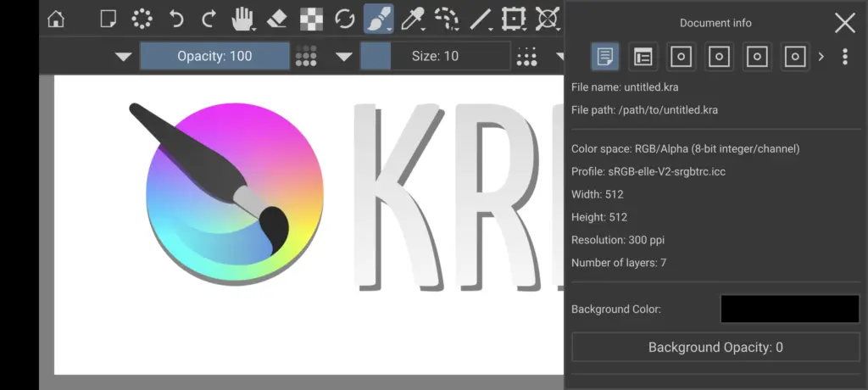Select the straight Line tool

pos(480,19)
